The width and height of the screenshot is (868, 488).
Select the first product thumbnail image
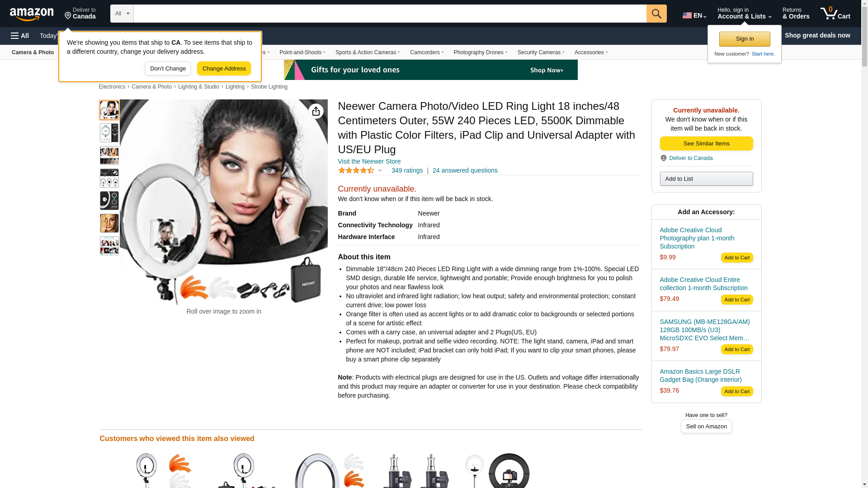[x=109, y=110]
